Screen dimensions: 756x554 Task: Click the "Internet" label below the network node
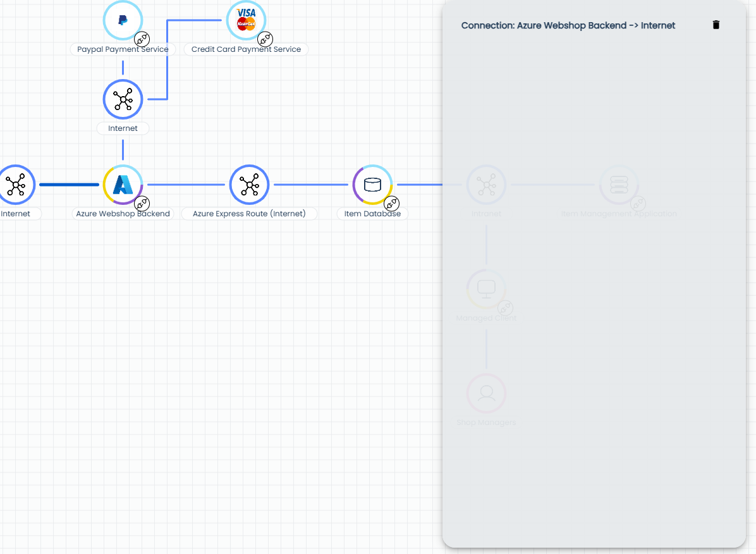click(123, 128)
